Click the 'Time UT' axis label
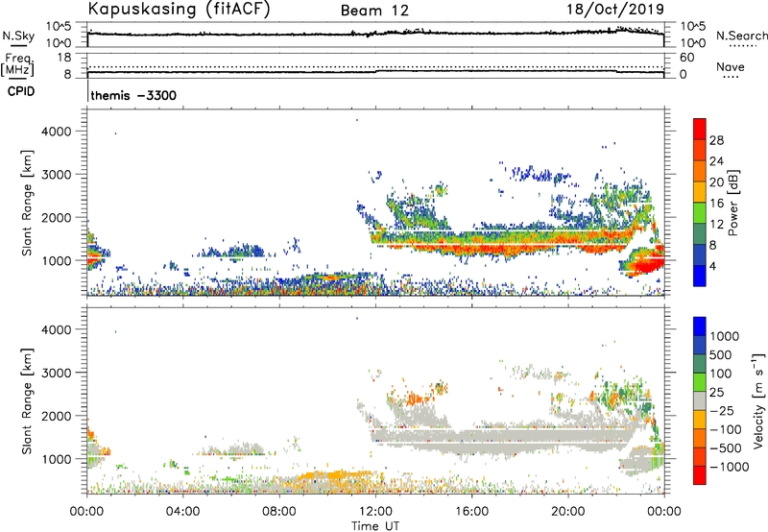 [x=375, y=526]
